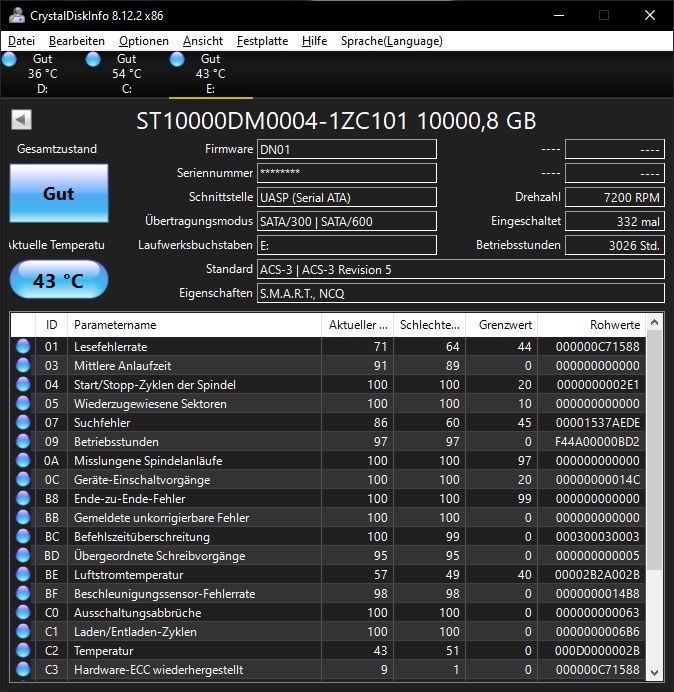The image size is (674, 692).
Task: Click status orb of Luftstromtemperatur row
Action: (x=23, y=574)
